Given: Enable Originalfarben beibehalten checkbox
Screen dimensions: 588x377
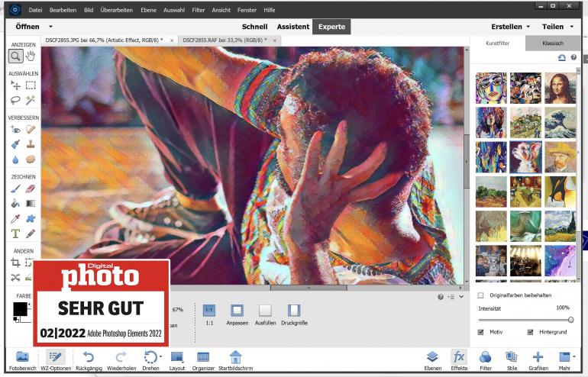Looking at the screenshot, I should [x=480, y=295].
